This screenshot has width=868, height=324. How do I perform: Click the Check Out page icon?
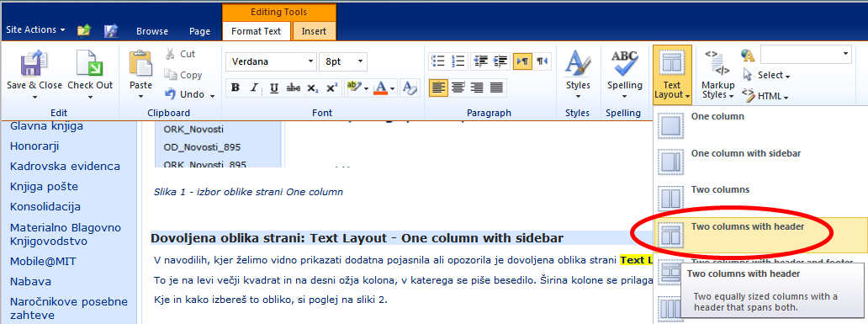point(89,63)
